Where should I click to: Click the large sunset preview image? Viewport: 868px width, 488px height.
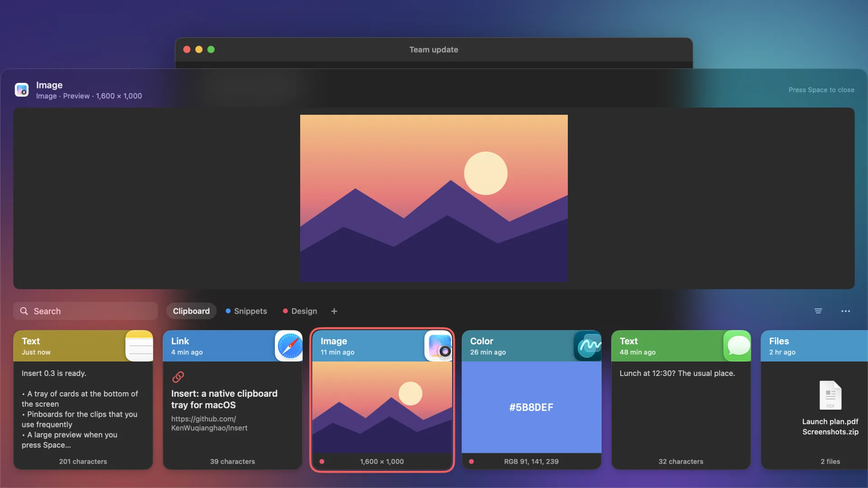coord(434,198)
